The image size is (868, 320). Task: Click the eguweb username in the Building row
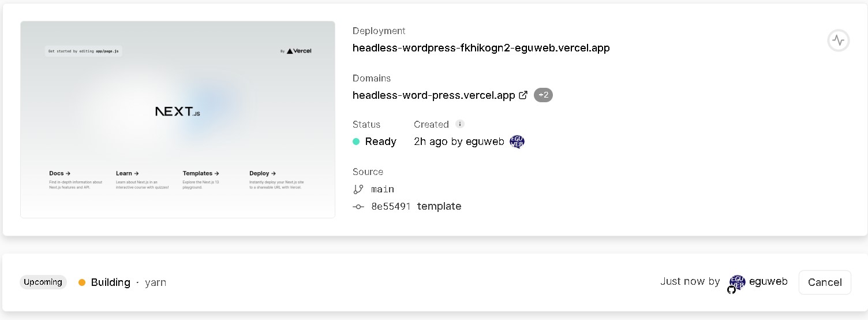pos(768,282)
